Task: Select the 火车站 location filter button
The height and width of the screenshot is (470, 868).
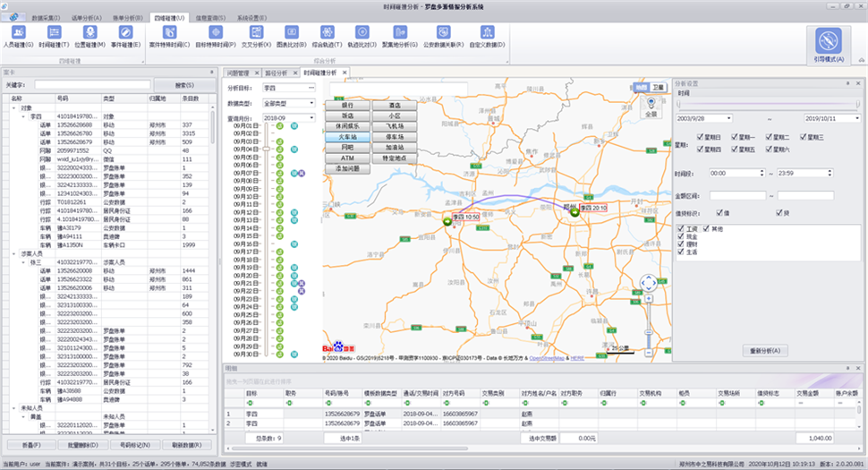Action: [347, 137]
